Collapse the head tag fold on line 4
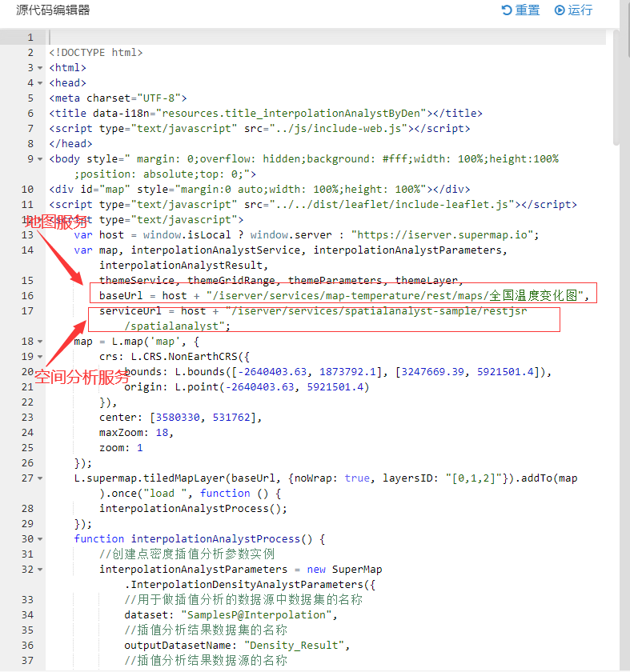Viewport: 630px width, 672px height. (x=40, y=83)
